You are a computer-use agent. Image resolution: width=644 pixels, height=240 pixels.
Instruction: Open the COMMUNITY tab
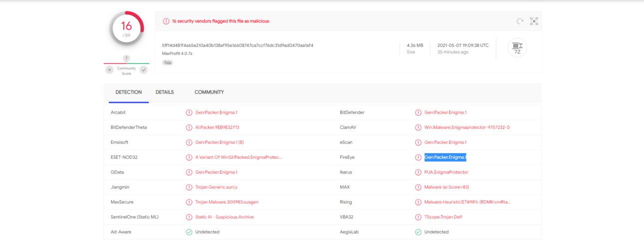coord(209,92)
